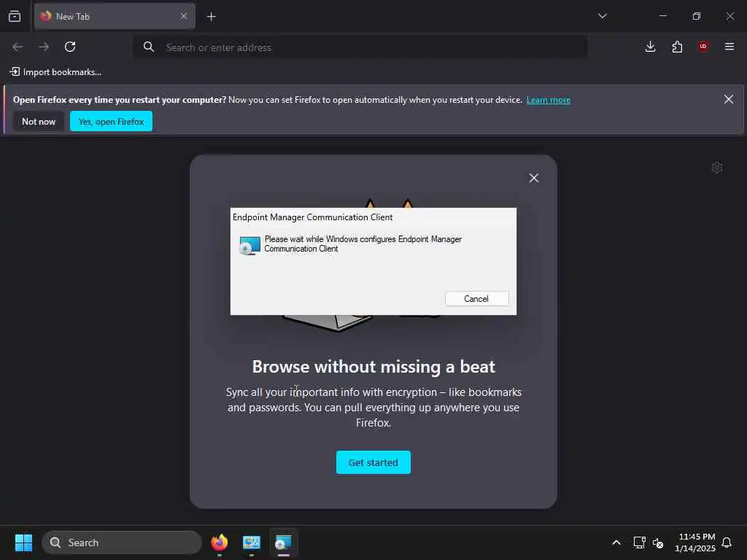Click the installer icon in dialog
The image size is (747, 560).
(249, 245)
